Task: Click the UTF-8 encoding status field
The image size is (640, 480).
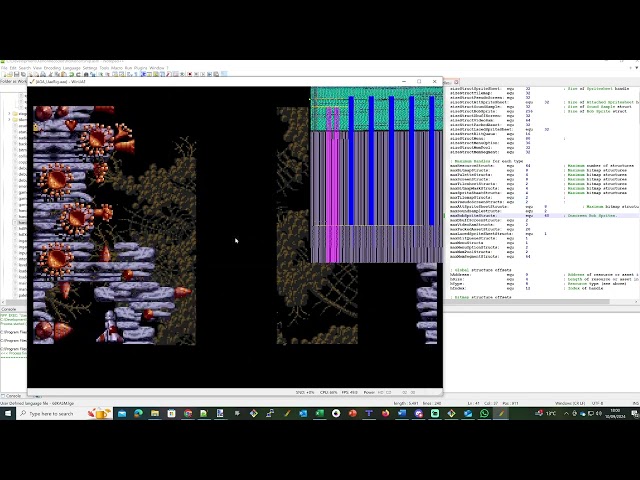Action: point(597,403)
